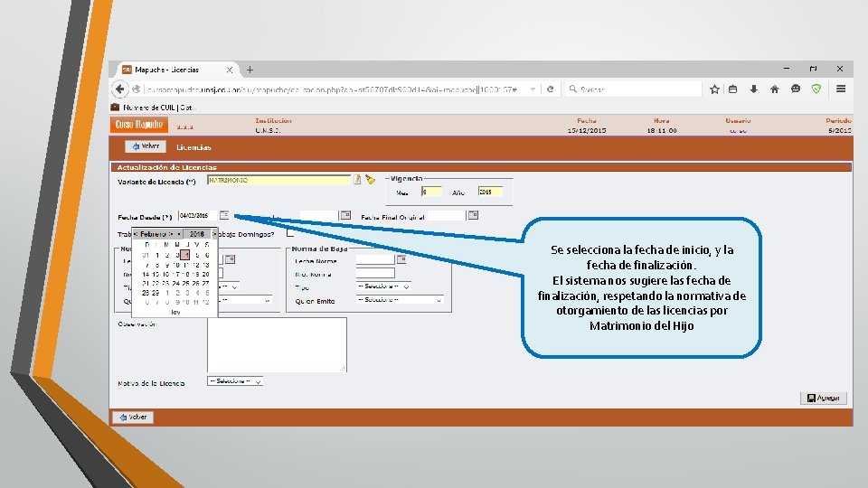Select the highlighted day 4 in calendar
The height and width of the screenshot is (488, 868).
185,255
